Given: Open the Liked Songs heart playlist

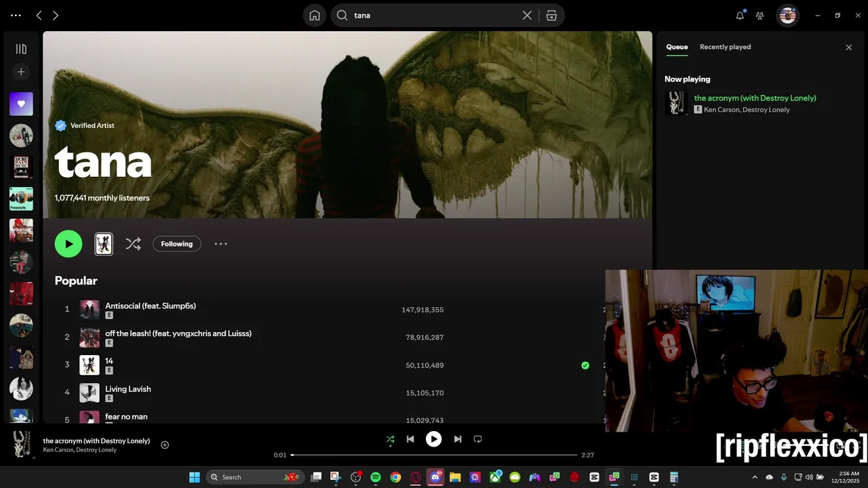Looking at the screenshot, I should (21, 104).
